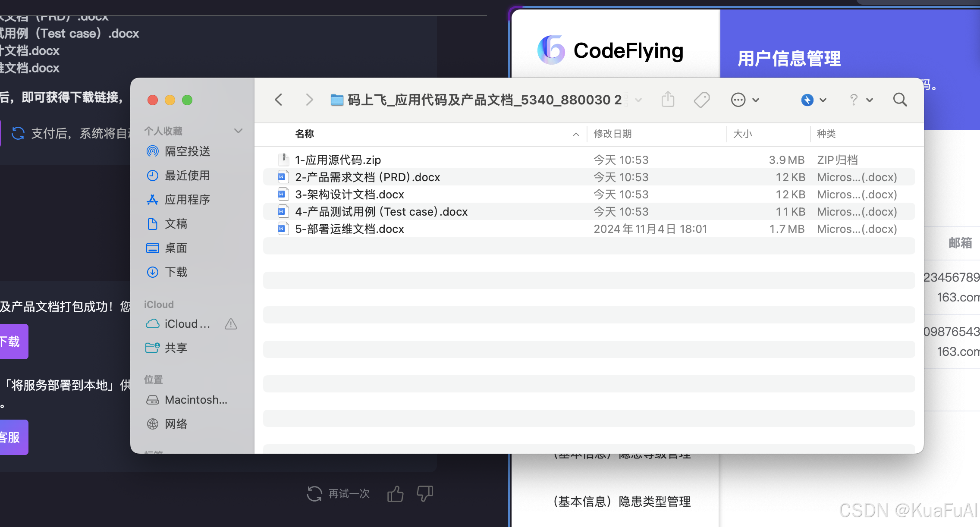Select 隔空投送 in the sidebar

point(187,151)
